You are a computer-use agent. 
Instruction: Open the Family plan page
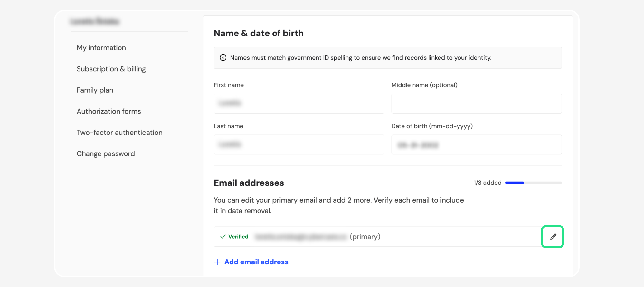(95, 90)
